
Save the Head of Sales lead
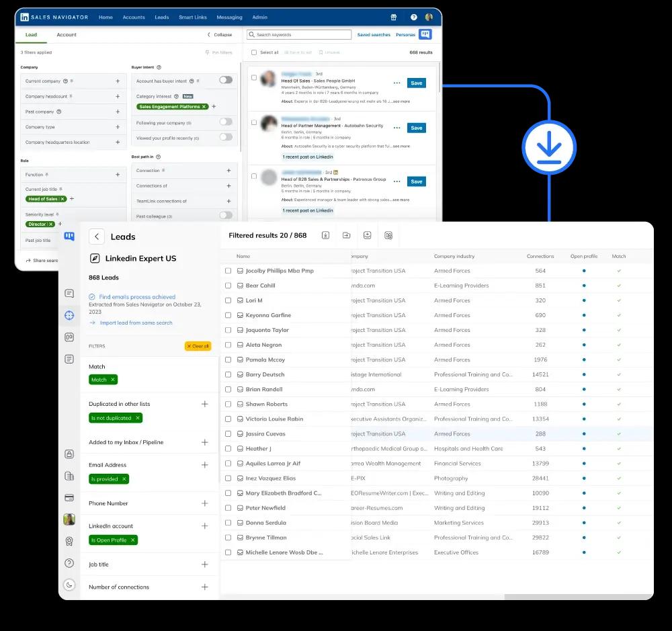(417, 83)
